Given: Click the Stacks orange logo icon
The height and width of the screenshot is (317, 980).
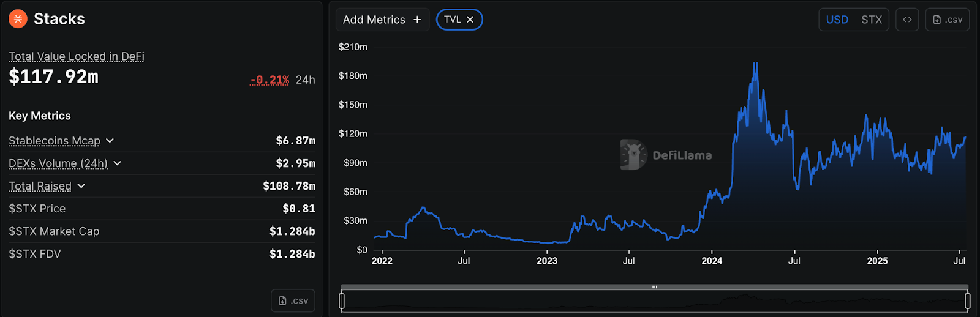Looking at the screenshot, I should (x=18, y=19).
